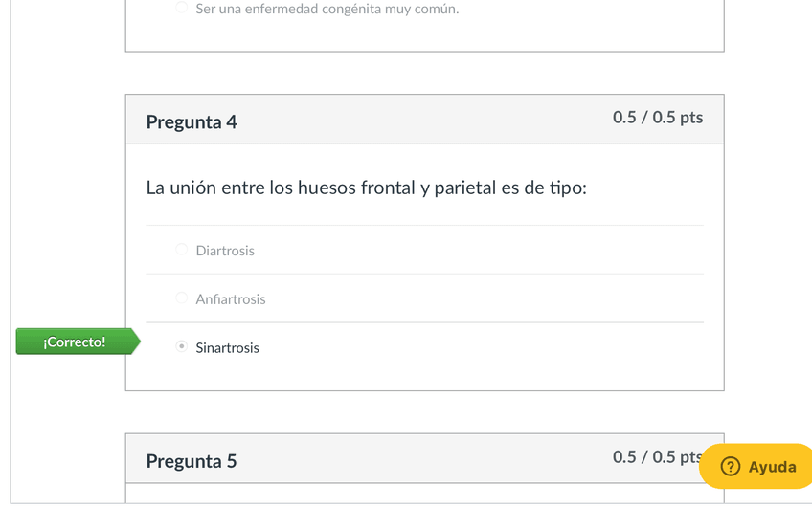Select radio for 'Ser una enfermedad congénita muy común'

(x=182, y=9)
